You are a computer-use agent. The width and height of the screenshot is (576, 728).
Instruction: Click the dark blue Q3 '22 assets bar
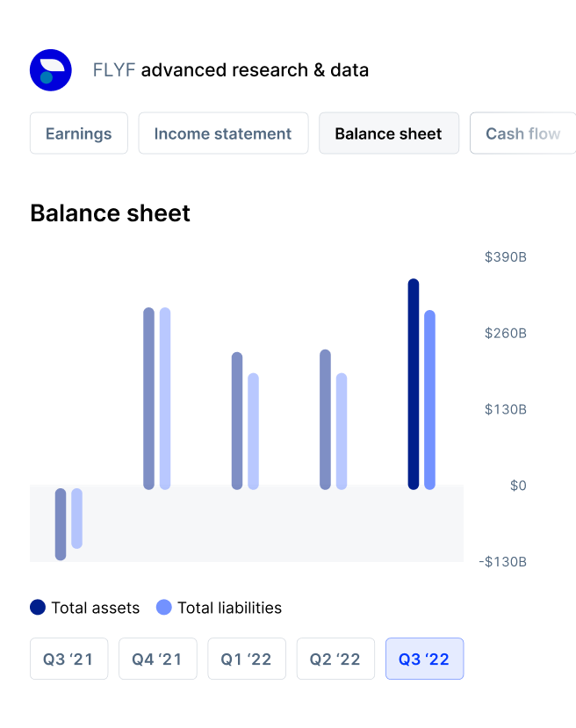coord(414,384)
